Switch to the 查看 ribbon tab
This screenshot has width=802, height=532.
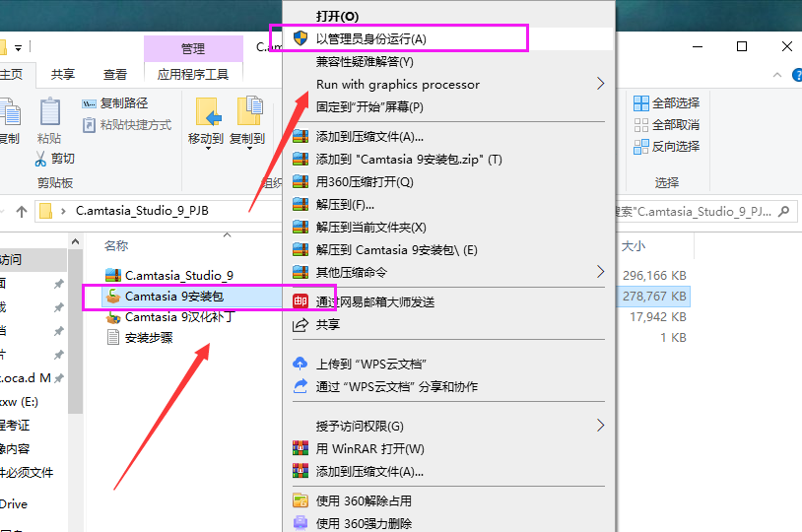[115, 75]
